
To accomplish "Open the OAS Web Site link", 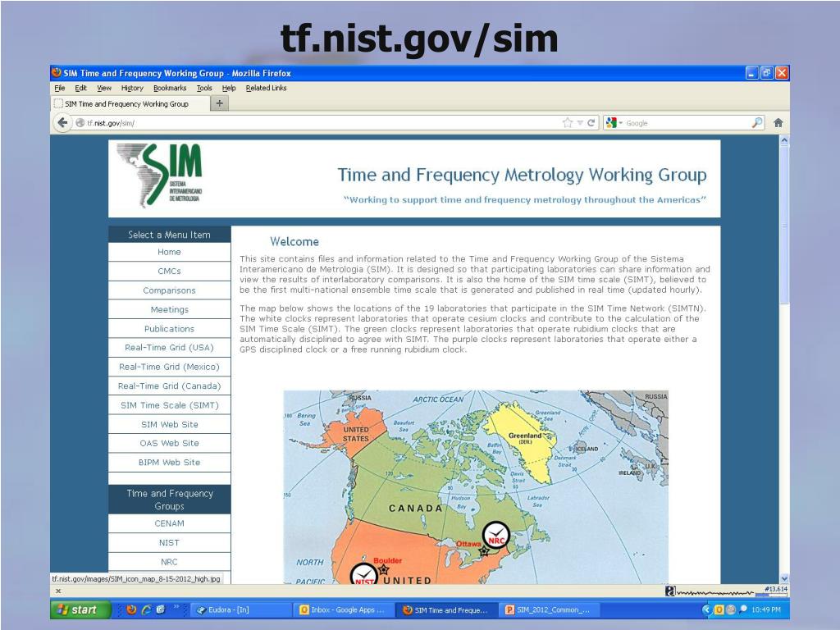I will (169, 443).
